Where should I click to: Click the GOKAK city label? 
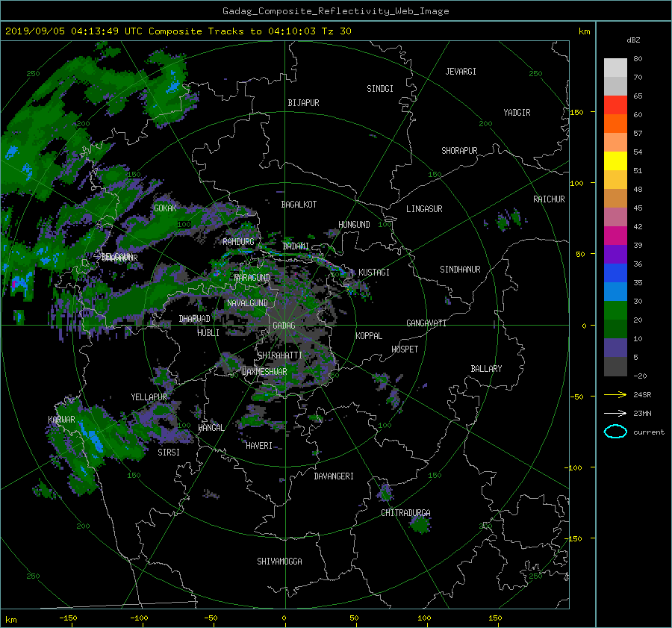coord(165,208)
